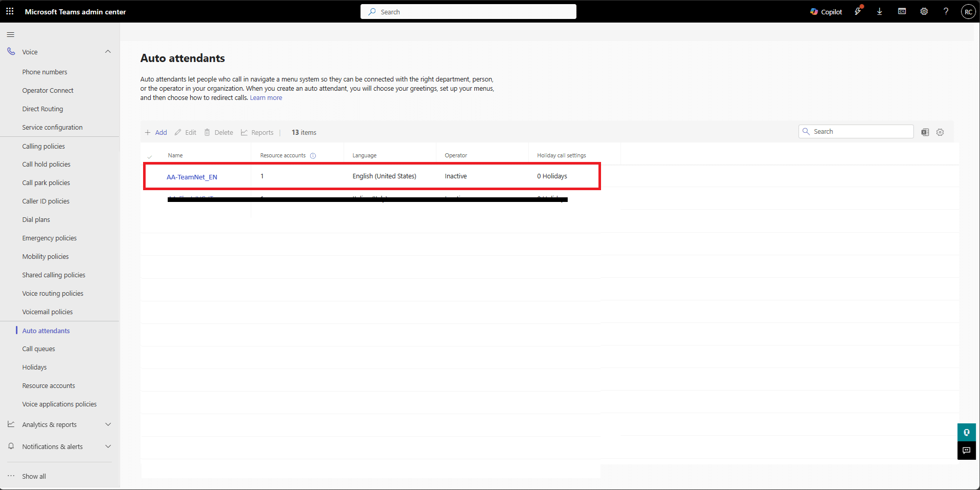The width and height of the screenshot is (980, 490).
Task: Click Add to create auto attendant
Action: [156, 133]
